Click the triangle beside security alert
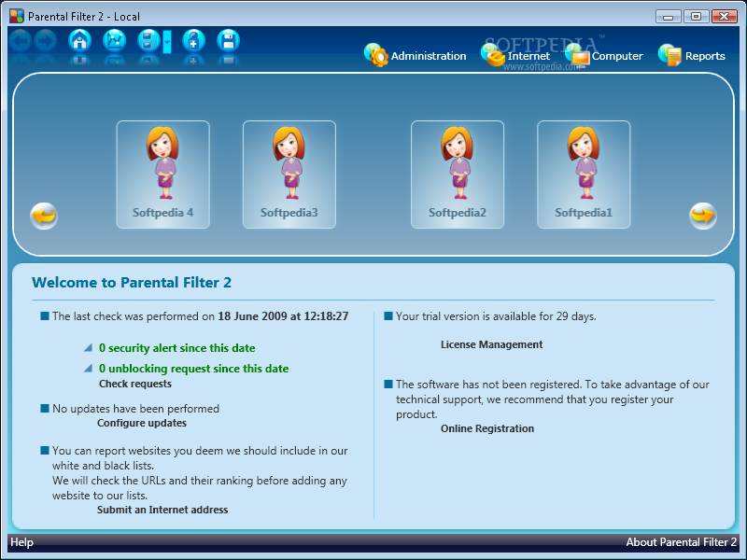The image size is (747, 560). click(88, 347)
